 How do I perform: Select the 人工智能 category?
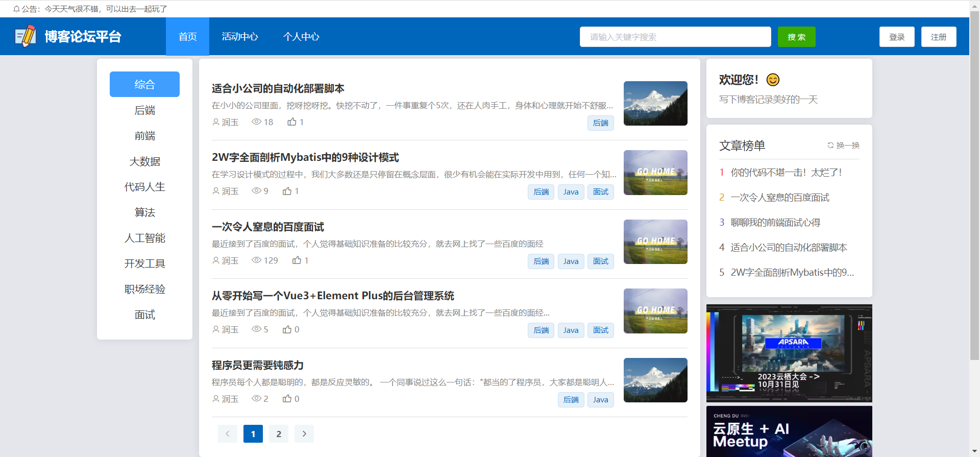[x=144, y=237]
